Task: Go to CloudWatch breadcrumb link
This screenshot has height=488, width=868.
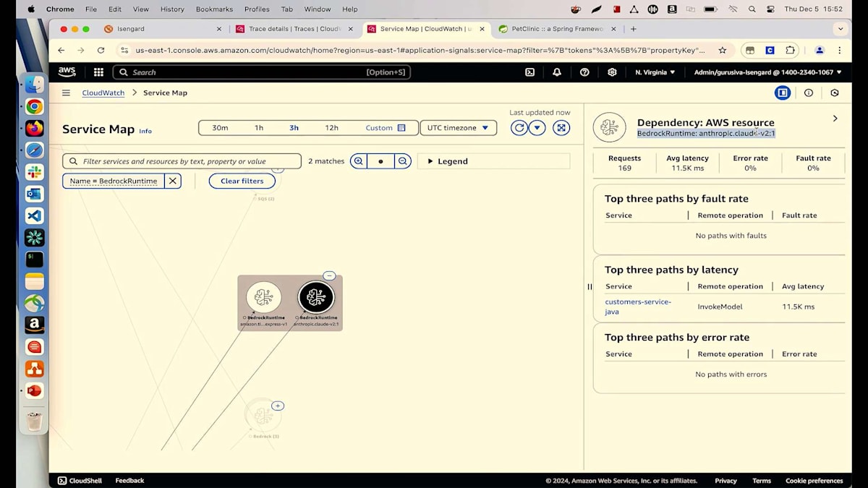Action: (103, 93)
